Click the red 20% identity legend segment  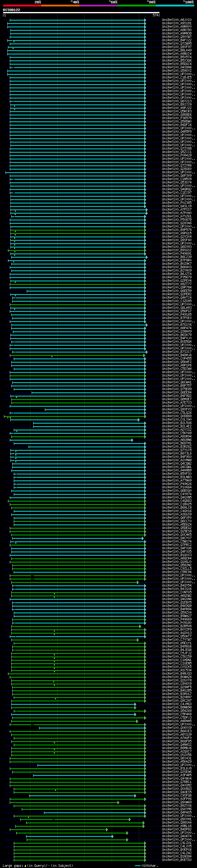22,6
